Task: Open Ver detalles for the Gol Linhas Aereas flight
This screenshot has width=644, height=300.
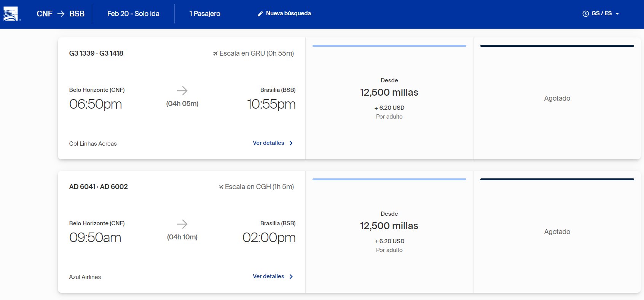Action: coord(273,143)
